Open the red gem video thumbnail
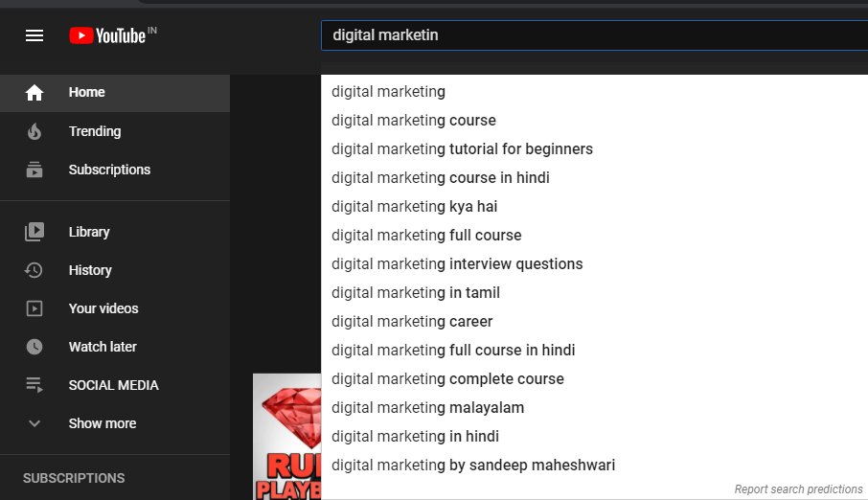The image size is (868, 500). point(286,437)
